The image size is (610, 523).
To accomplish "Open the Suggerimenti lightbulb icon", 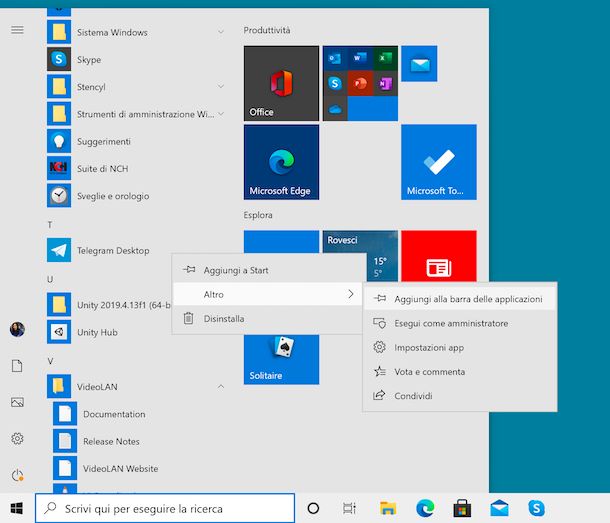I will point(59,141).
